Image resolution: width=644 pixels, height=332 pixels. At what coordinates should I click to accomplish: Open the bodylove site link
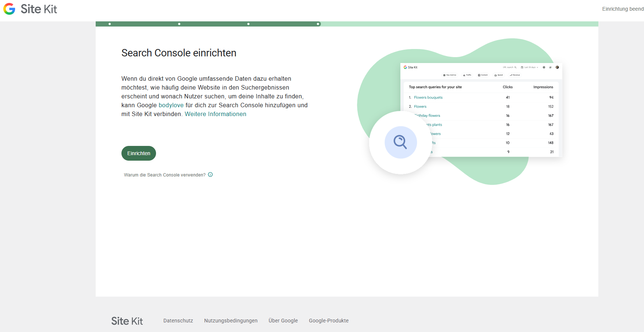click(x=171, y=105)
